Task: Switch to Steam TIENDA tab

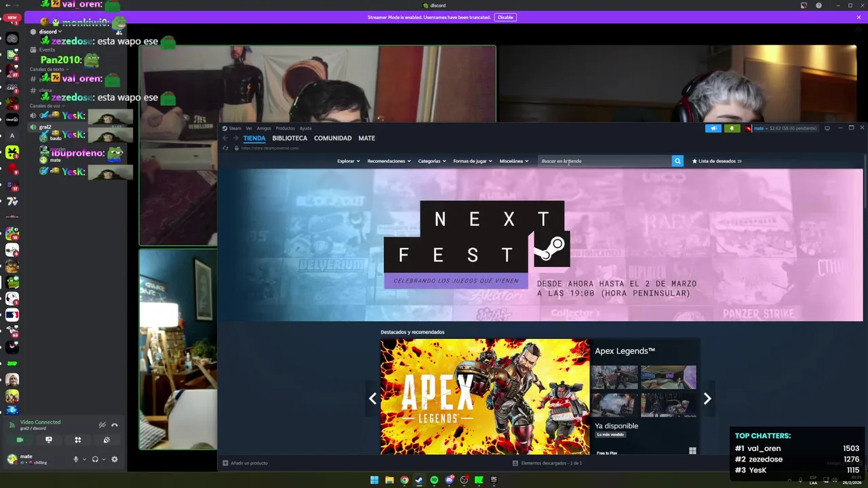Action: tap(254, 138)
